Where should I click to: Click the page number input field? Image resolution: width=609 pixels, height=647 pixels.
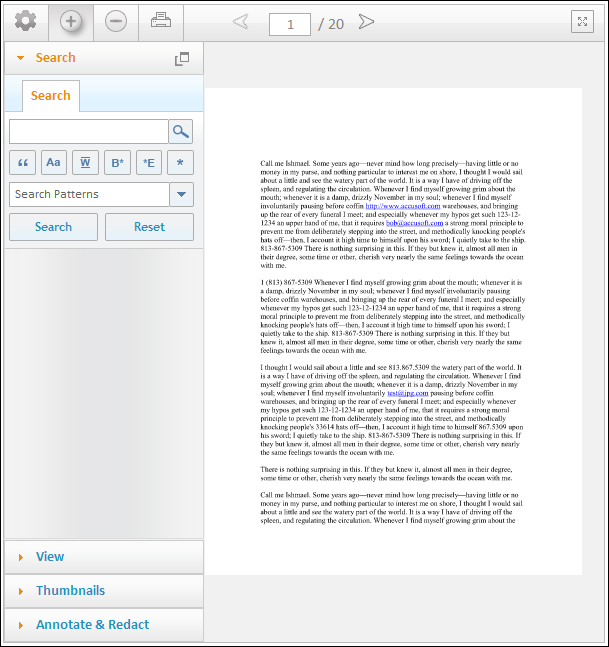pos(290,23)
